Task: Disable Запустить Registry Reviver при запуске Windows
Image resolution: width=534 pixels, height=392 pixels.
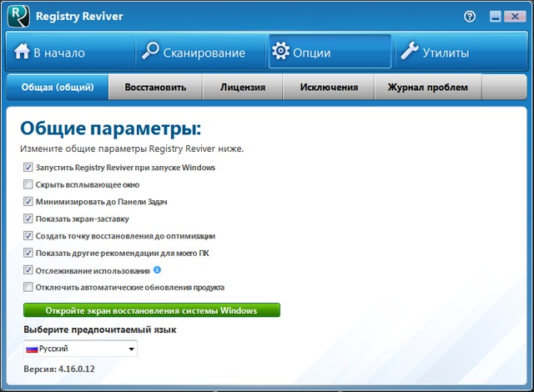Action: (x=28, y=168)
